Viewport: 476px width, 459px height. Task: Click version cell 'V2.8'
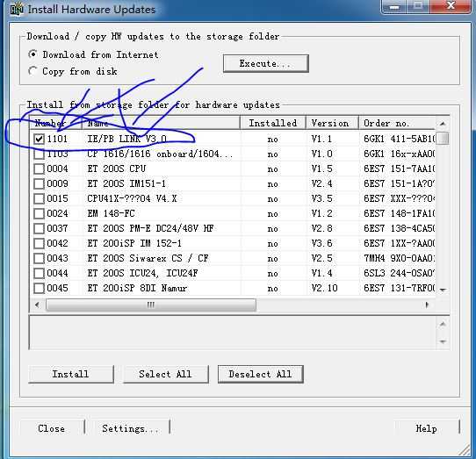[321, 228]
